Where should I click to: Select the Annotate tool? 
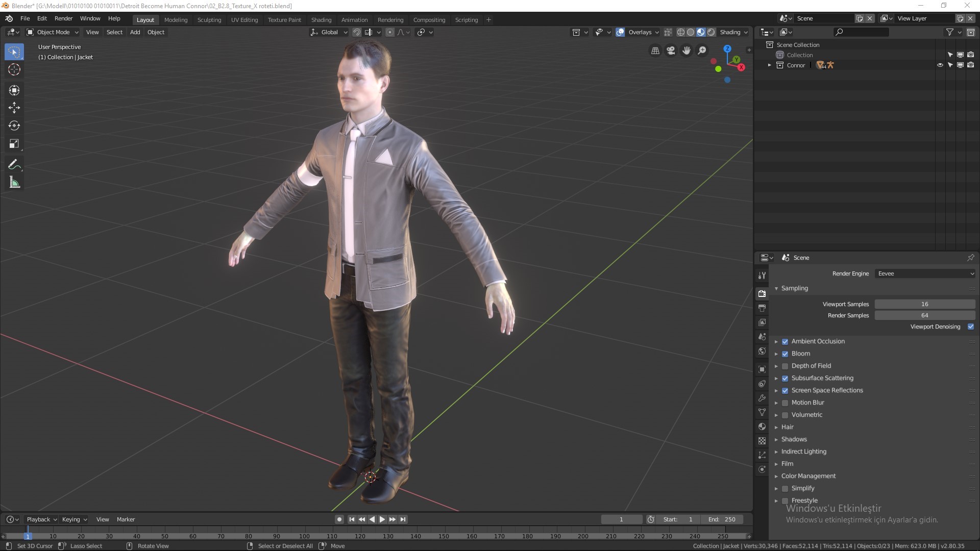(x=14, y=165)
